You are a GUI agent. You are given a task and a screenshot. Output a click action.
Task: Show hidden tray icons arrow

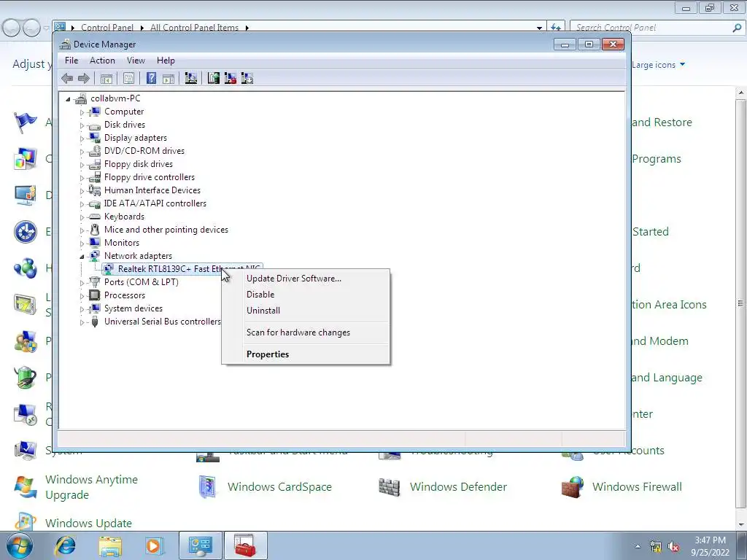tap(638, 547)
